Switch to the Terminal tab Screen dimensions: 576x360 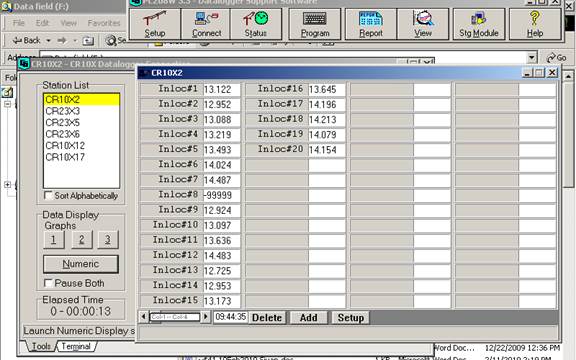[x=76, y=346]
